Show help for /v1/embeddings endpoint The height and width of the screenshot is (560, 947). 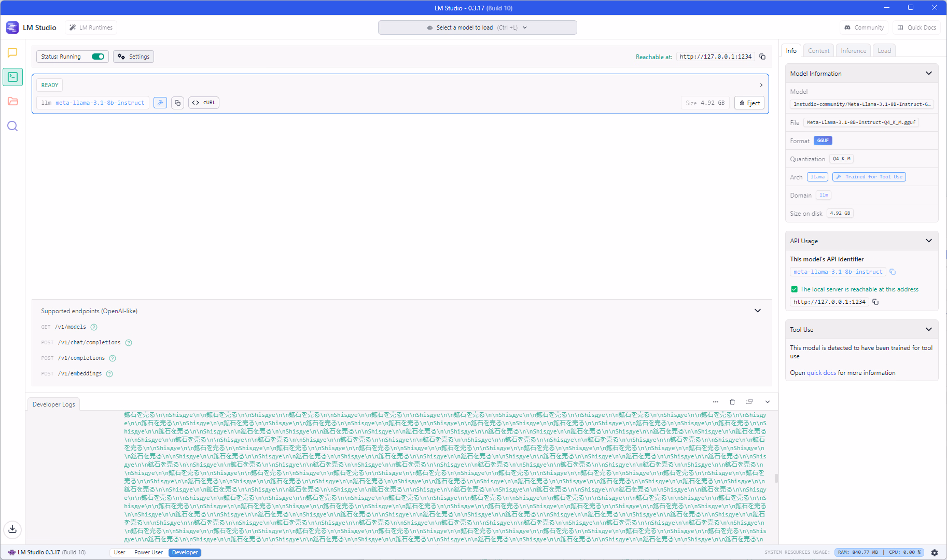point(109,374)
